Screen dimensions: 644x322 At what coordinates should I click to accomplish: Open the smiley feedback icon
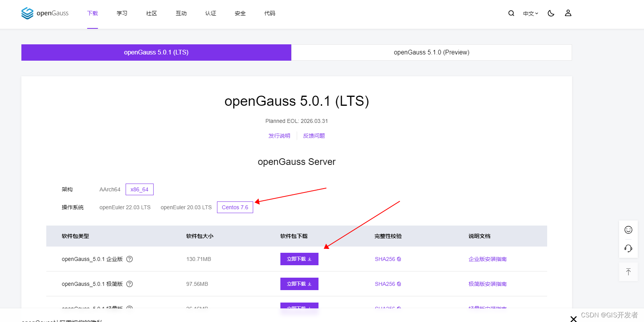(x=628, y=230)
